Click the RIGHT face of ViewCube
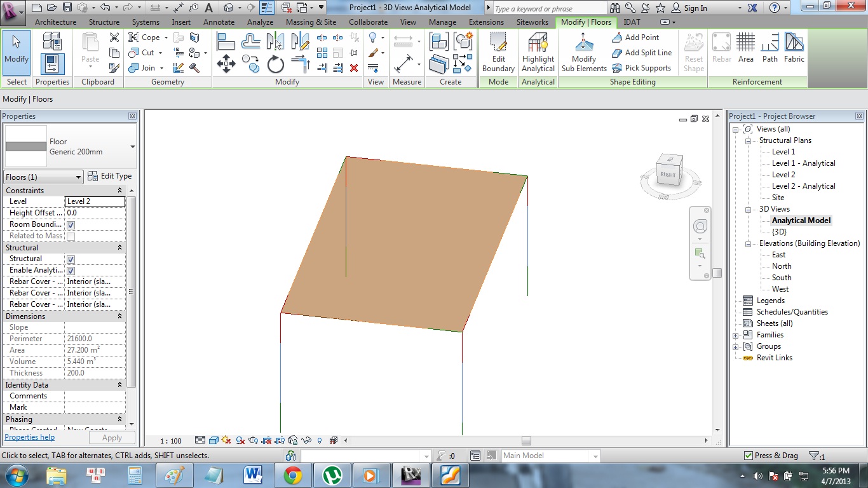 (668, 174)
